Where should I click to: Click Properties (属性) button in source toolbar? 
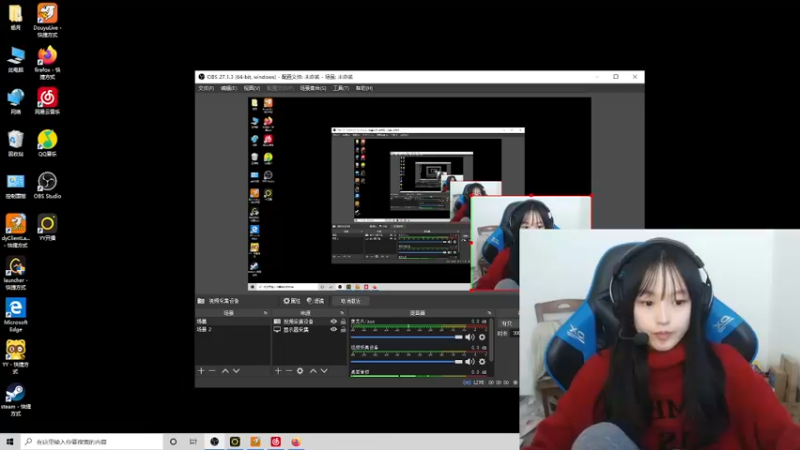[x=292, y=301]
